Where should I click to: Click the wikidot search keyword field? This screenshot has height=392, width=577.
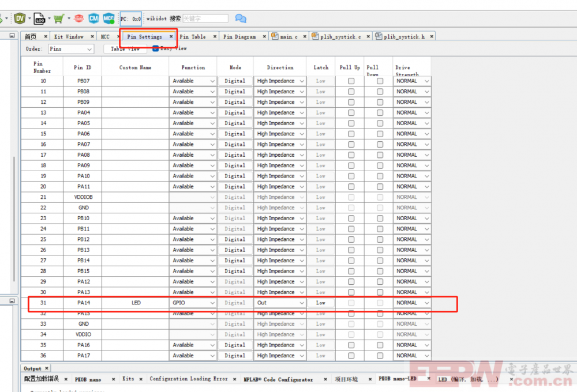[x=205, y=18]
